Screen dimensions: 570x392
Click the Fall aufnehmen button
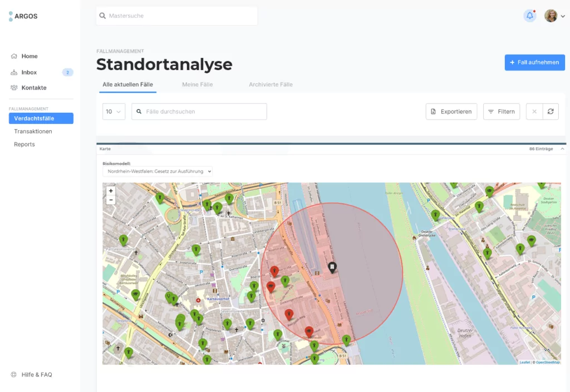(534, 62)
